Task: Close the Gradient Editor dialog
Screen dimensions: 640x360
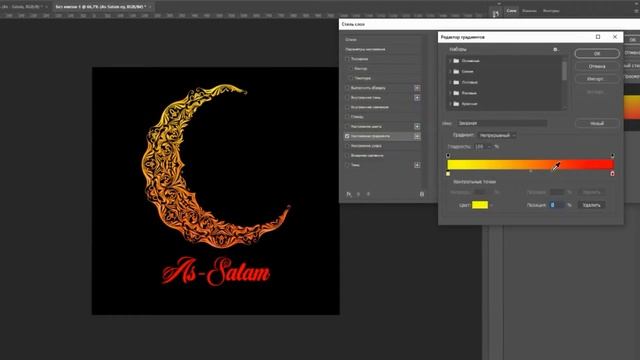Action: pyautogui.click(x=615, y=37)
